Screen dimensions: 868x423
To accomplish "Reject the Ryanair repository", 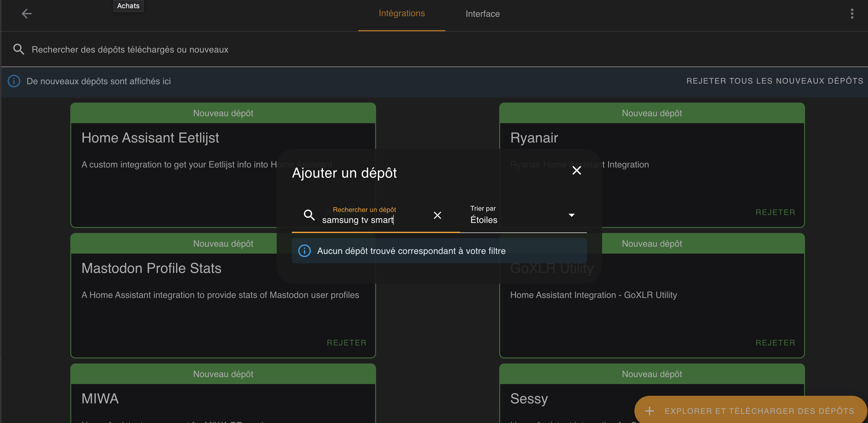I will point(775,212).
